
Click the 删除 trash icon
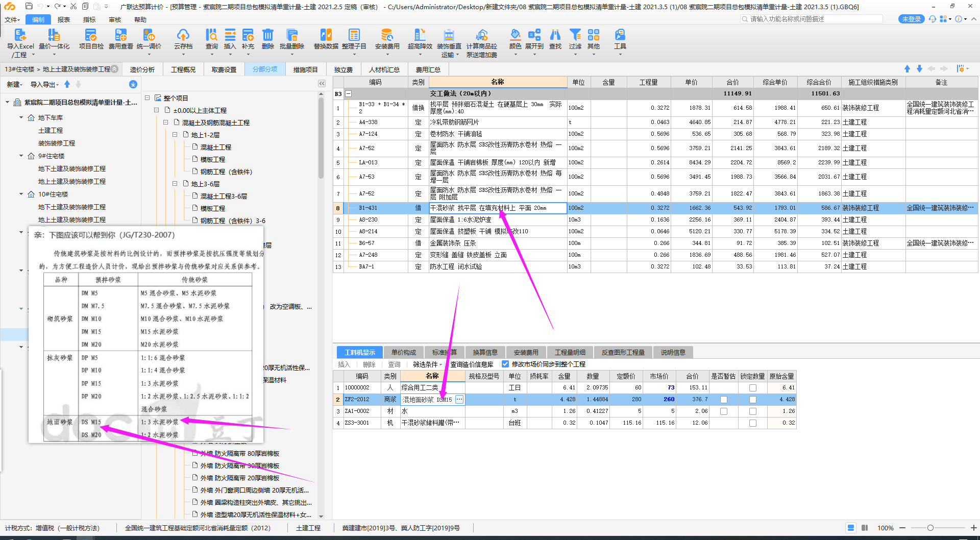tap(268, 35)
